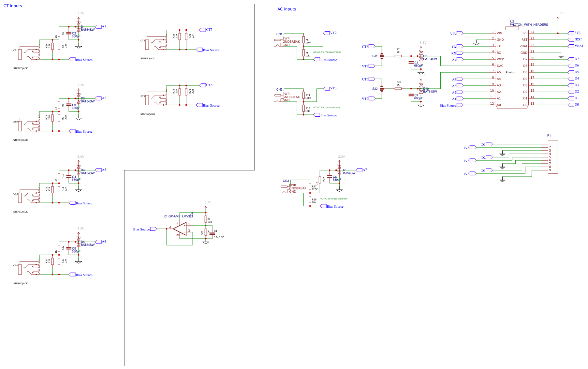
Task: Select the C2 680pF capacitor symbol
Action: (x=69, y=34)
